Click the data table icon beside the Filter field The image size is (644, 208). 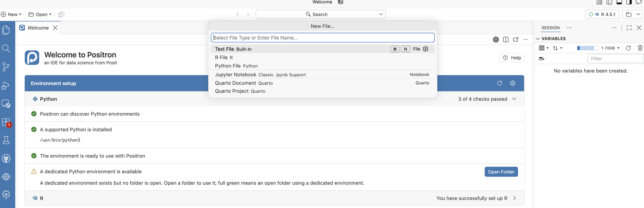[541, 58]
